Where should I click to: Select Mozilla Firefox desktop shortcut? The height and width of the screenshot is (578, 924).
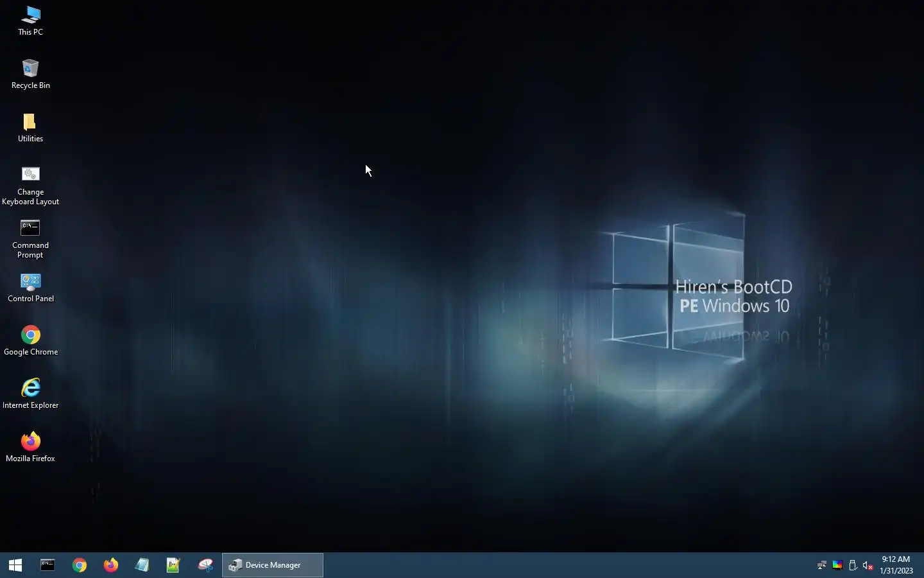(x=30, y=447)
